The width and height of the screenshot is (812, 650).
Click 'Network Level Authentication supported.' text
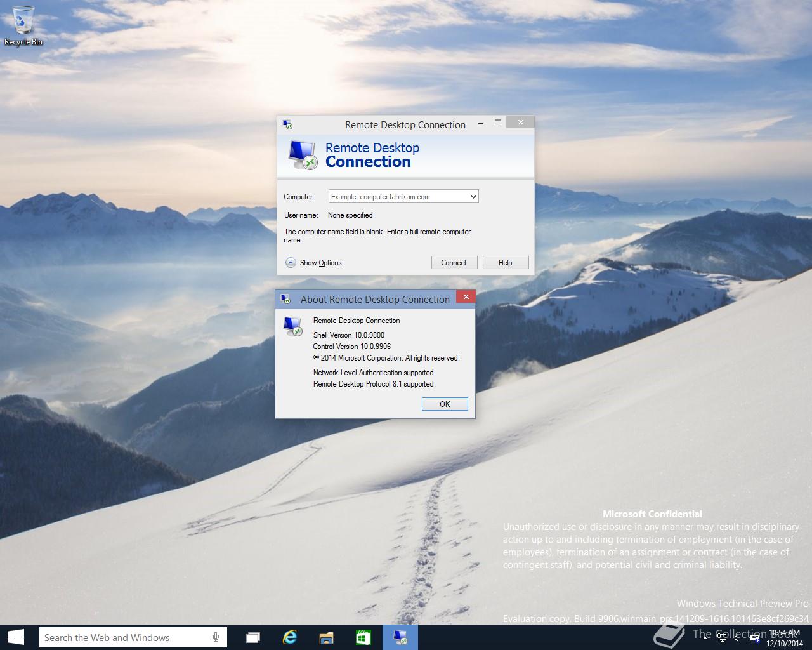(x=374, y=373)
